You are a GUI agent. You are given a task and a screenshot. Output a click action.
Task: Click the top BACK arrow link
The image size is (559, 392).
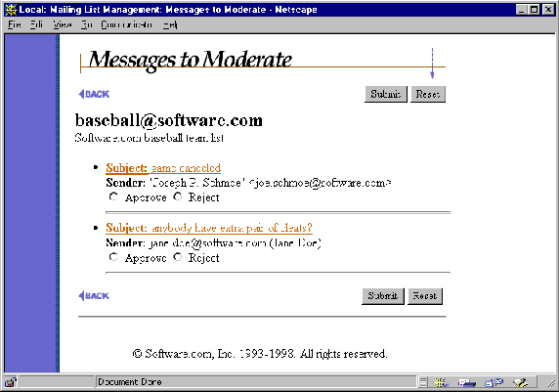(94, 94)
